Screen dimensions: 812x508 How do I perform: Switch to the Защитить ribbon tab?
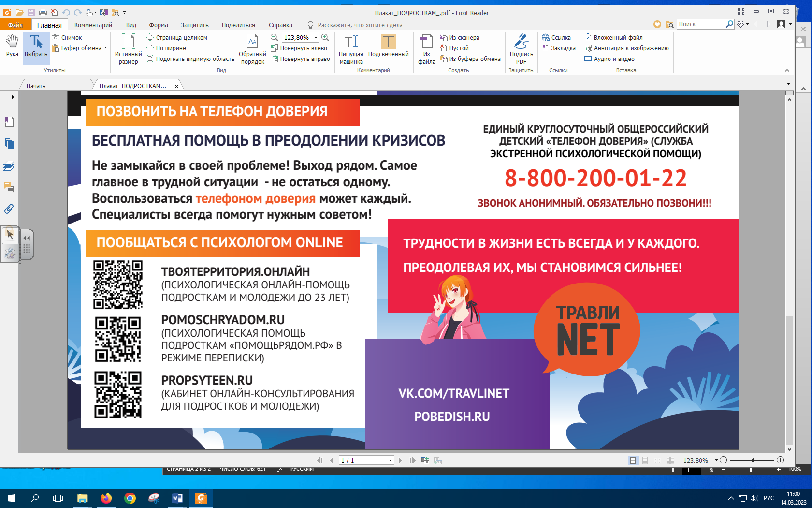(195, 25)
